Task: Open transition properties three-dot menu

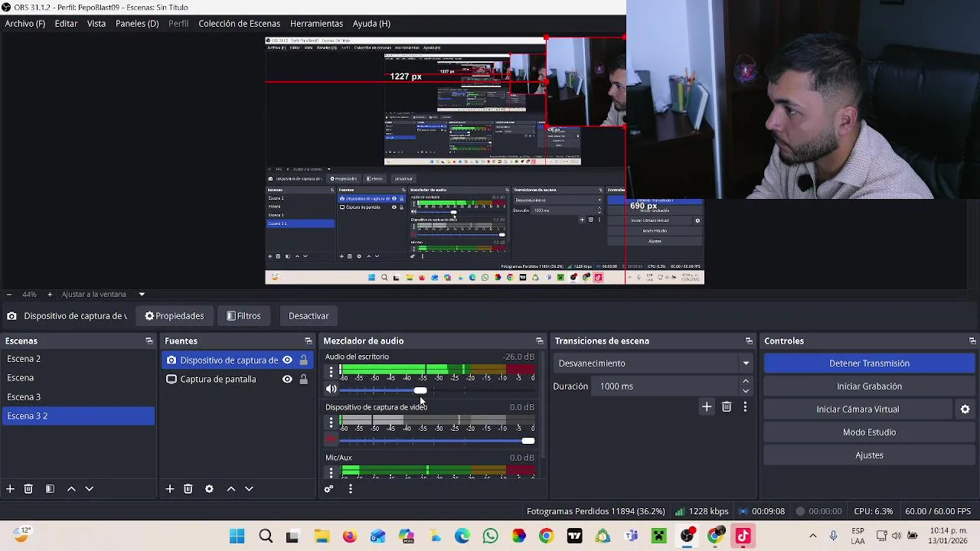Action: [745, 406]
